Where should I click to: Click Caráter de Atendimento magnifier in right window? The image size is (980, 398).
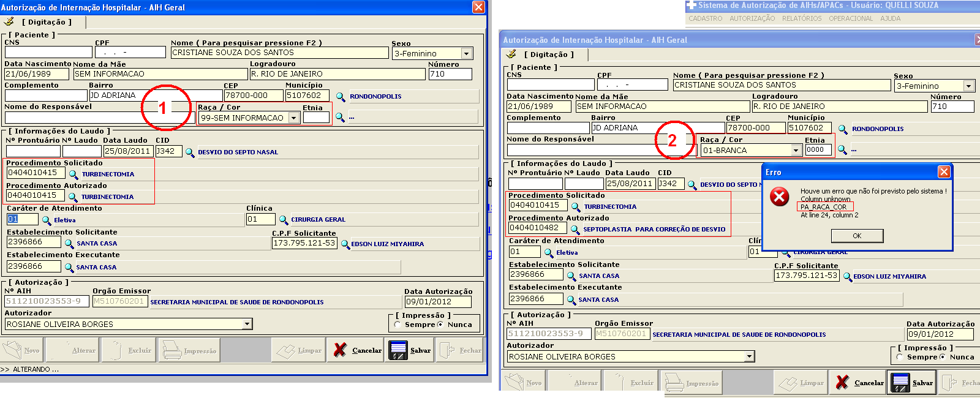click(x=548, y=252)
